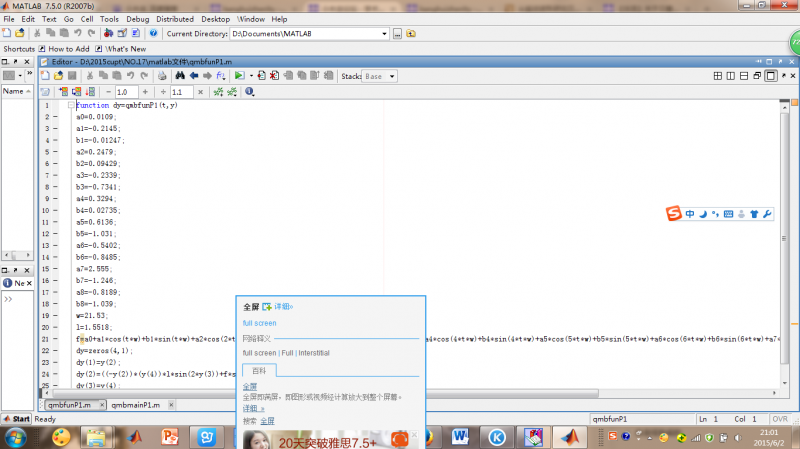
Task: Click the New file icon in Editor toolbar
Action: tap(45, 76)
